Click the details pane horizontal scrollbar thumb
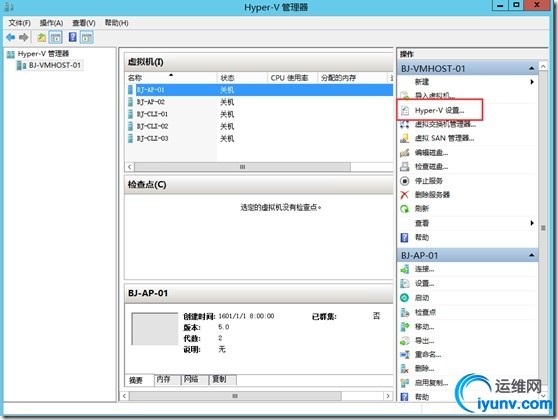Screen dimensions: 558x420 (x=235, y=396)
